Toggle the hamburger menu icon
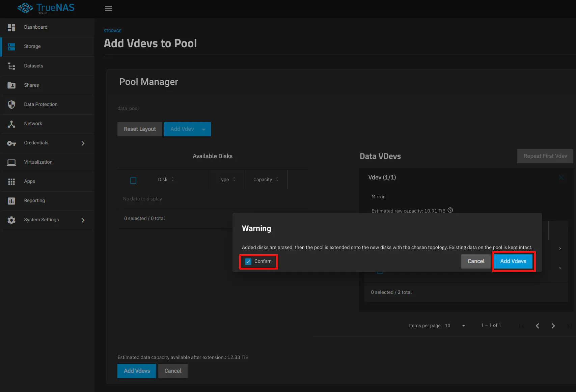 (x=108, y=9)
